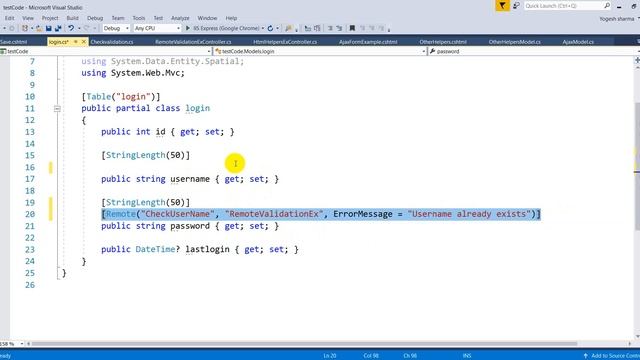Save the current file with Save icon
The height and width of the screenshot is (360, 640).
pyautogui.click(x=49, y=28)
